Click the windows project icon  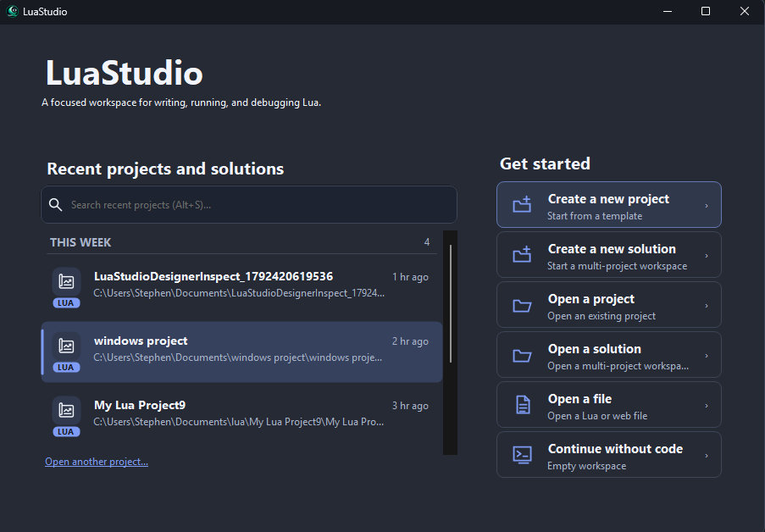66,346
